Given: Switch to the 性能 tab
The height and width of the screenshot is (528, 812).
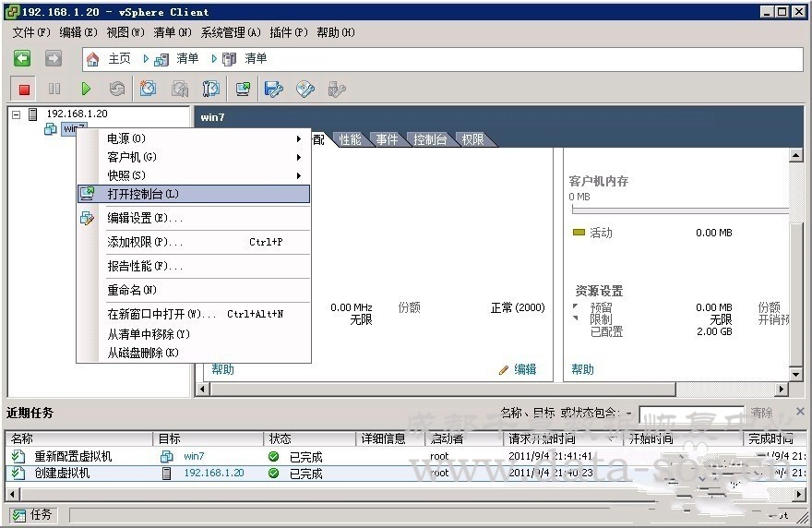Looking at the screenshot, I should pos(351,139).
